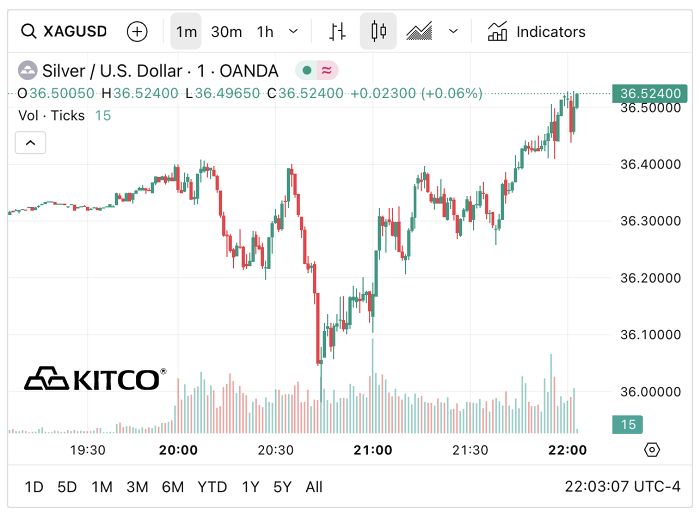Select the All time range
The height and width of the screenshot is (515, 700).
[x=314, y=487]
